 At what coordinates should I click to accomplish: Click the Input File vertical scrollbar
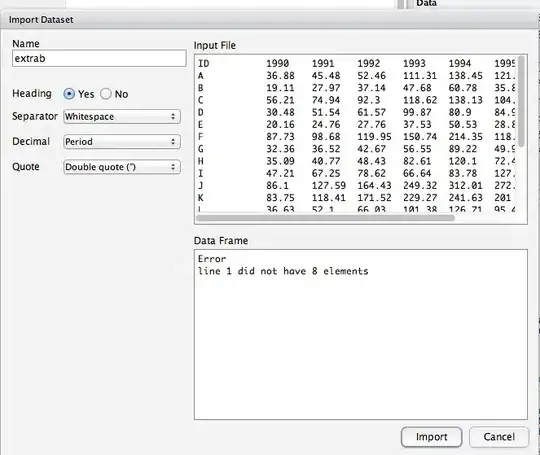coord(521,101)
